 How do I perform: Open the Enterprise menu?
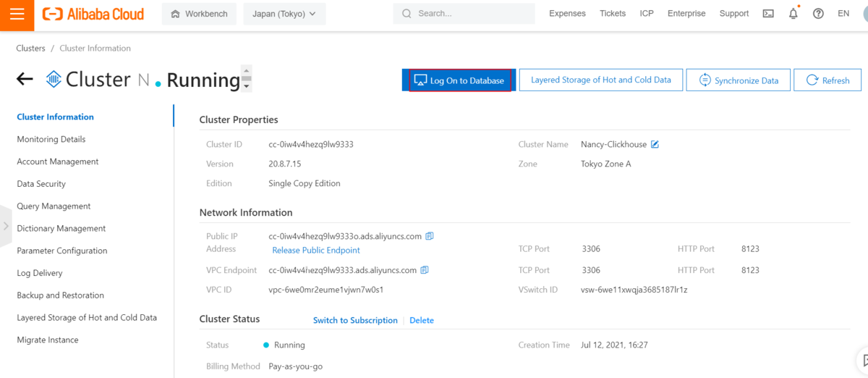686,14
